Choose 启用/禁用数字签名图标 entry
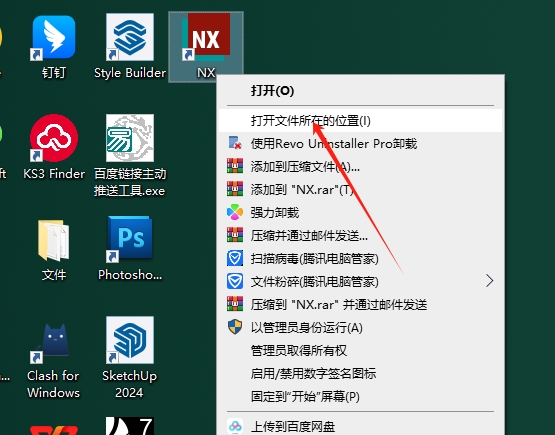The height and width of the screenshot is (435, 555). [x=360, y=373]
